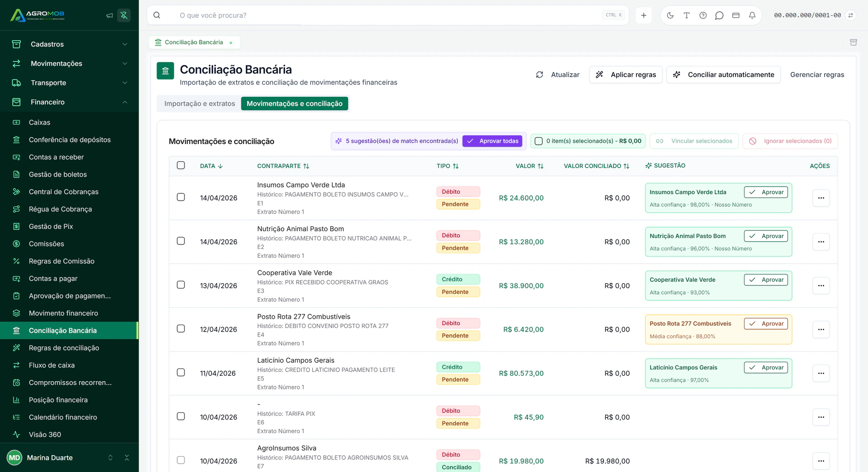Image resolution: width=868 pixels, height=472 pixels.
Task: Open the notifications bell
Action: [x=752, y=15]
